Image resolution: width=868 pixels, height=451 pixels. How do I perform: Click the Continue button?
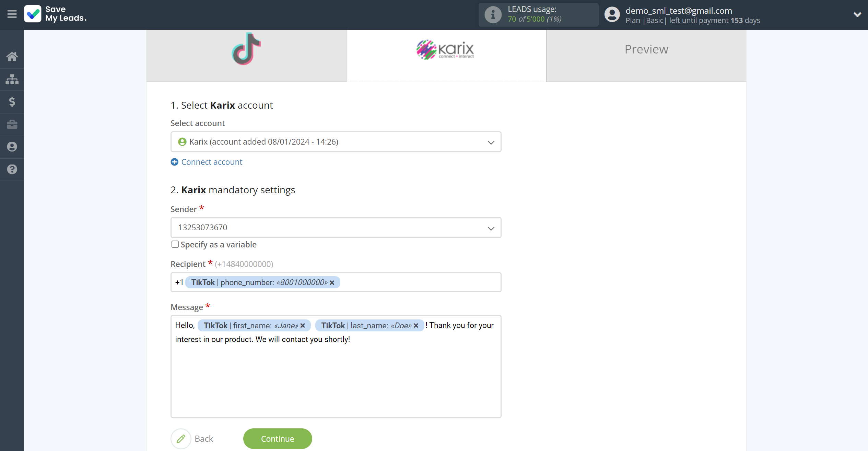click(x=278, y=438)
